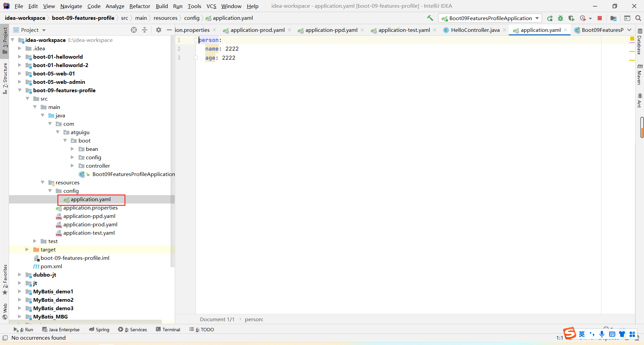Open the Project Structure dialog icon
644x345 pixels.
pyautogui.click(x=613, y=18)
